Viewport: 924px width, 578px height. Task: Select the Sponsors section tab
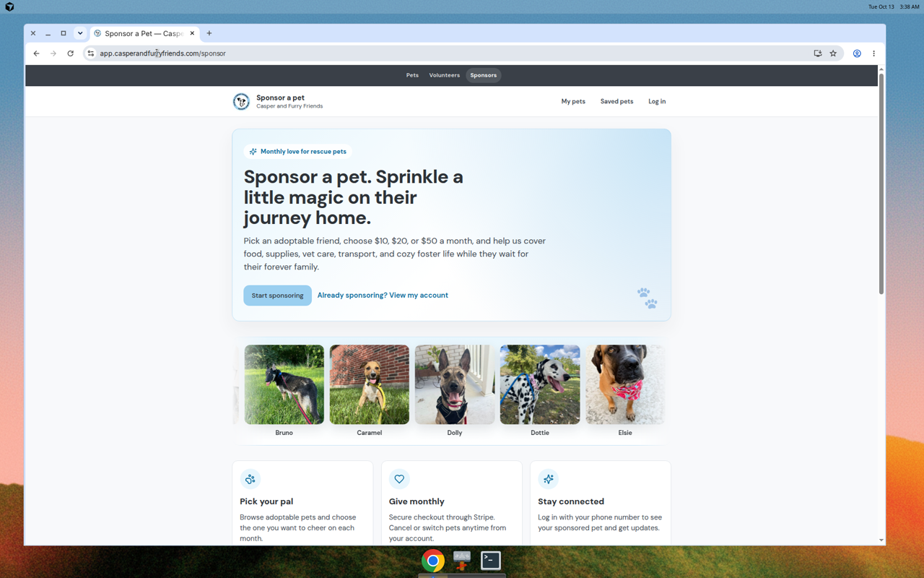click(484, 75)
